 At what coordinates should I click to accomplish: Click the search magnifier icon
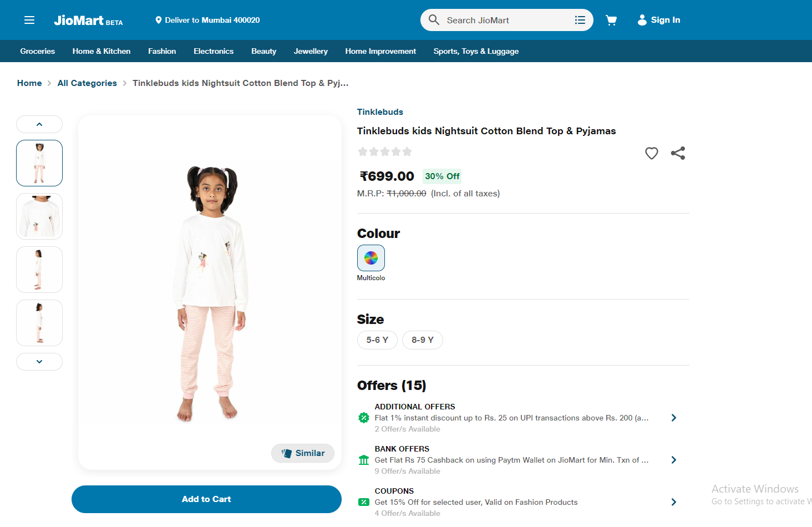point(434,20)
